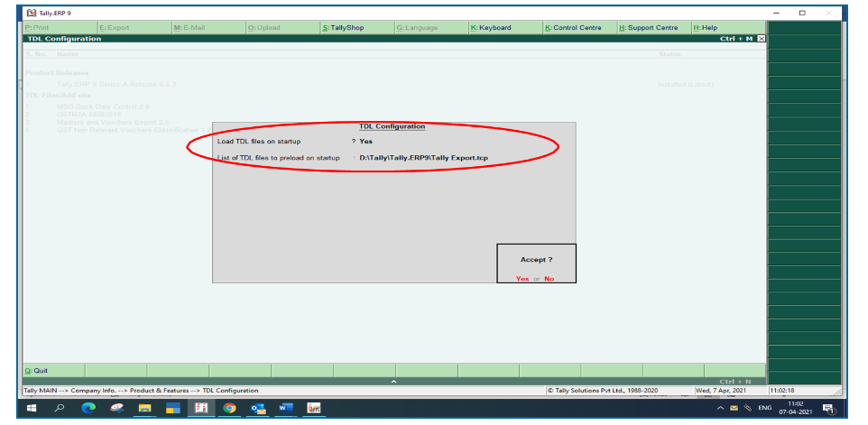Open the Keyboard option in top bar
The image size is (868, 425).
click(505, 28)
